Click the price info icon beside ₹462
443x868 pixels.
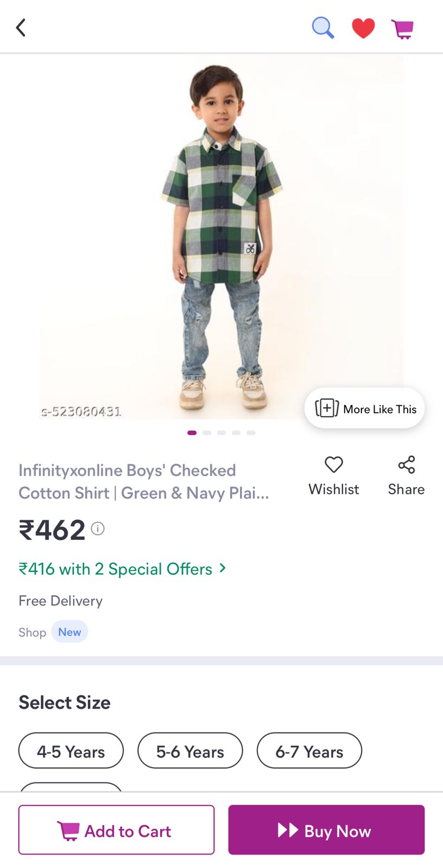point(98,528)
